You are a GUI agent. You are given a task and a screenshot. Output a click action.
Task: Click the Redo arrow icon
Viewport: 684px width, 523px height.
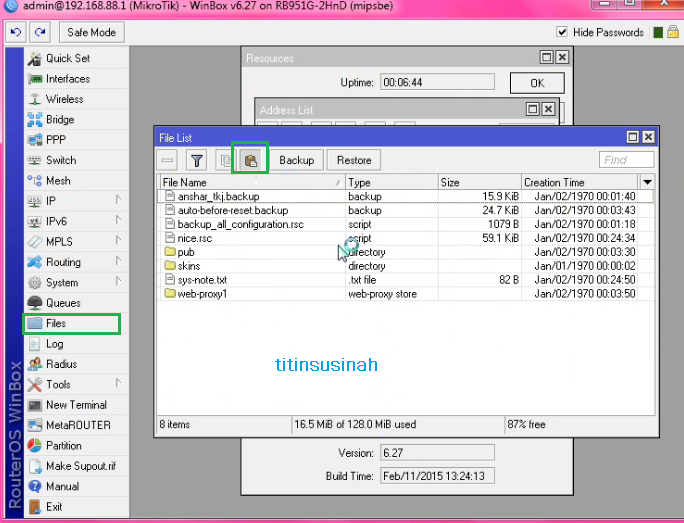(x=40, y=32)
